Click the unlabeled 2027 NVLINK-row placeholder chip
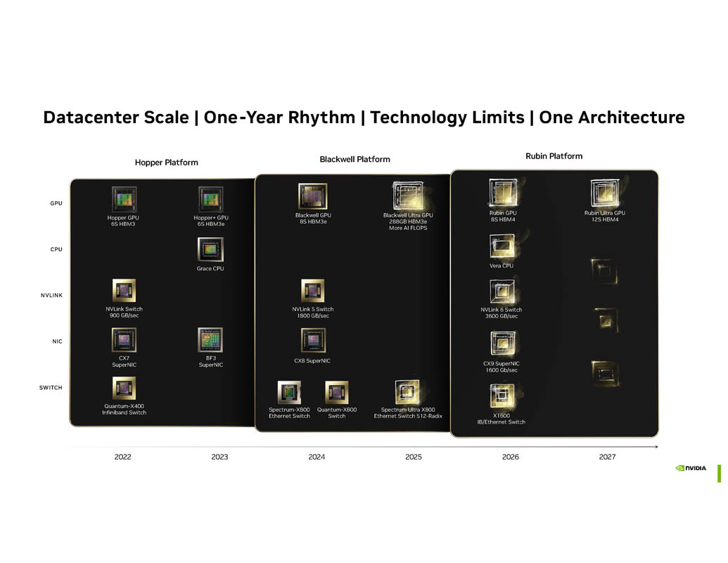Screen dimensions: 728x563 [606, 319]
